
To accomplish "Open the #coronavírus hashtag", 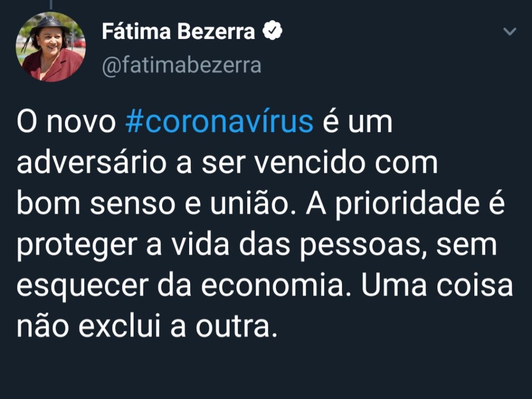I will point(219,123).
